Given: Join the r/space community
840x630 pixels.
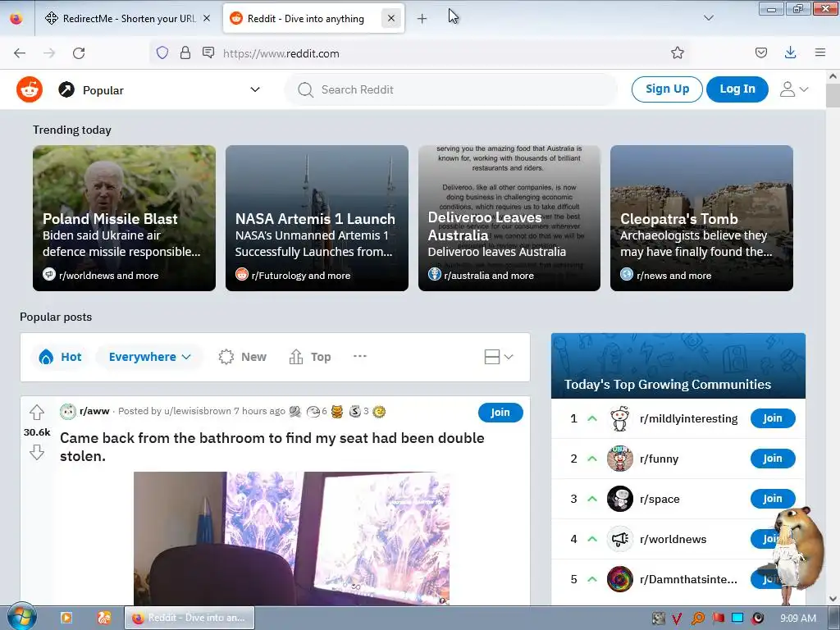Looking at the screenshot, I should [x=773, y=499].
